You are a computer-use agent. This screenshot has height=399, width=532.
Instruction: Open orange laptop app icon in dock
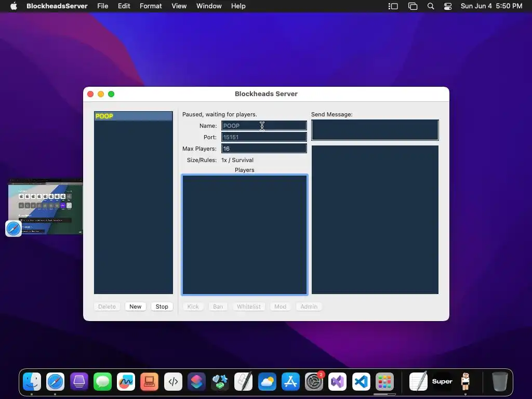point(149,381)
